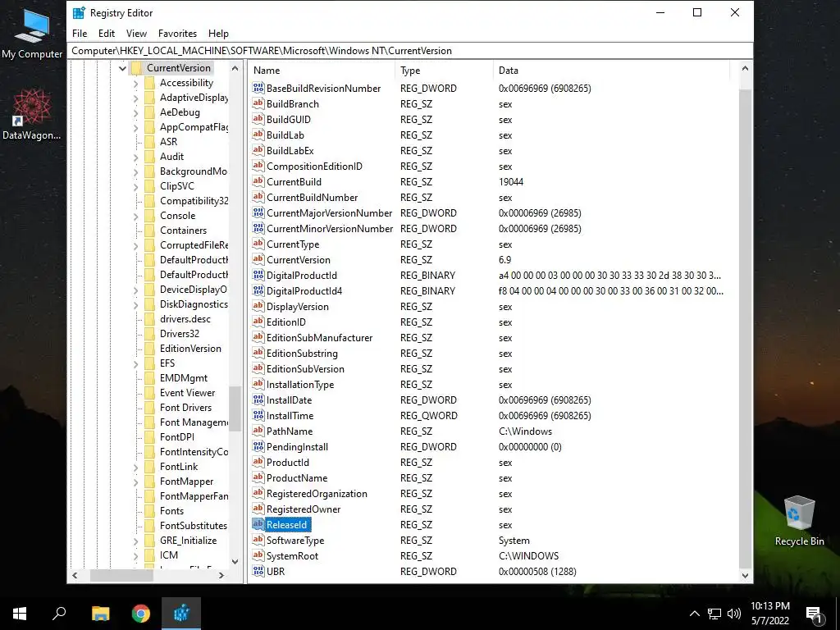The height and width of the screenshot is (630, 840).
Task: Expand the EFS tree node
Action: [x=135, y=363]
